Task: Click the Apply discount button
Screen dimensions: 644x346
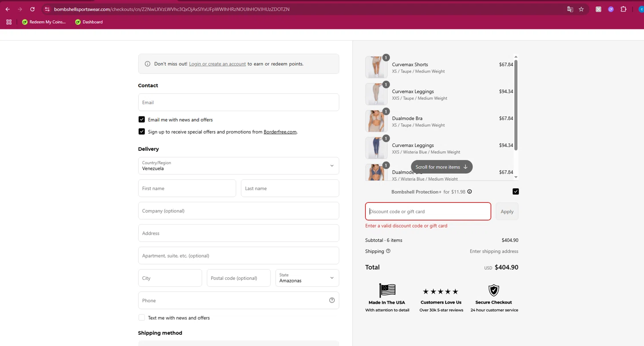Action: pos(507,211)
